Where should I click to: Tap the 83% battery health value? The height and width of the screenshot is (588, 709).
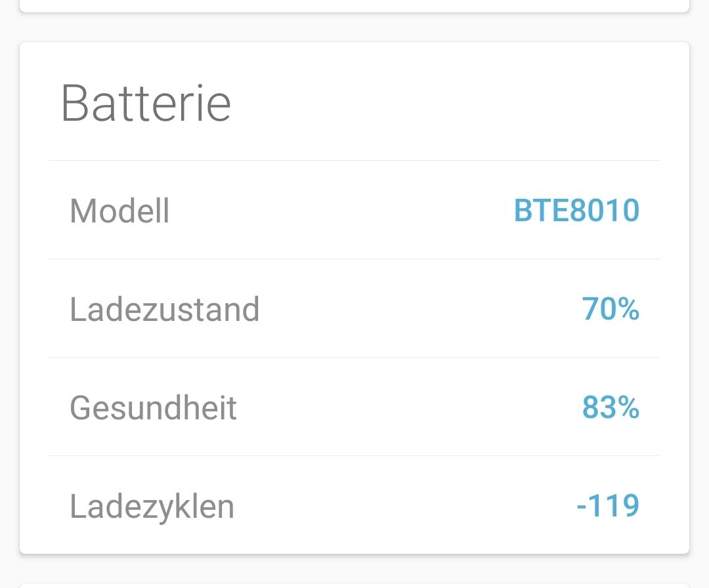point(610,408)
